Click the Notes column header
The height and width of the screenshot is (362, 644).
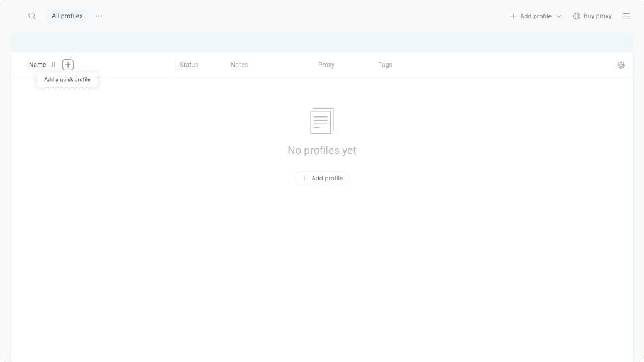(239, 65)
